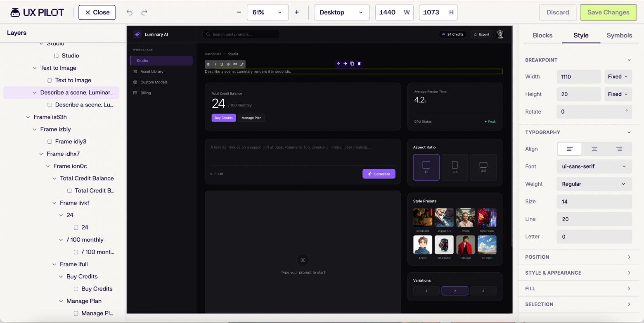Duplicate the selected element with the copy icon

pos(352,64)
